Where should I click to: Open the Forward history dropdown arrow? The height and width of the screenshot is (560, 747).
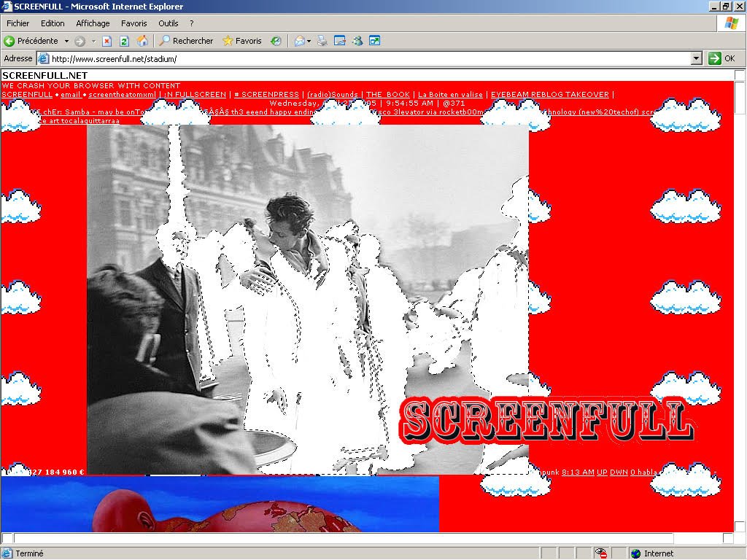[94, 41]
